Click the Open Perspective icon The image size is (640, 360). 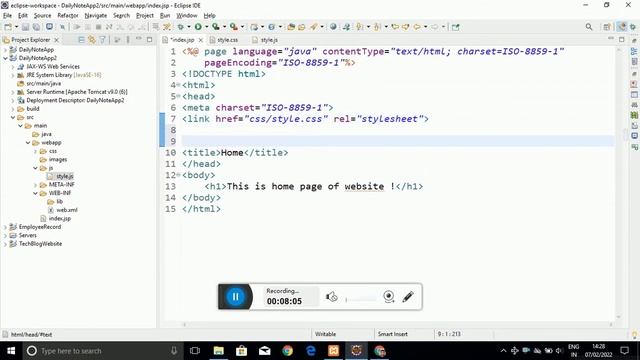pyautogui.click(x=607, y=27)
